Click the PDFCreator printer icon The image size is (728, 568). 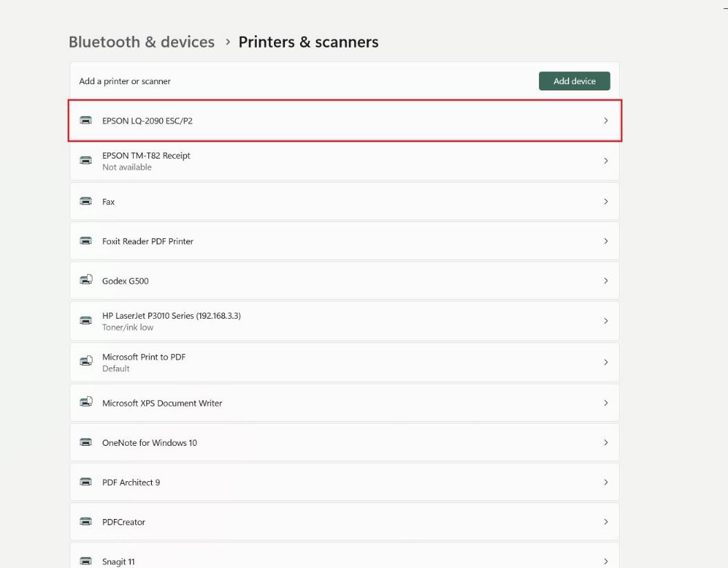[x=86, y=522]
